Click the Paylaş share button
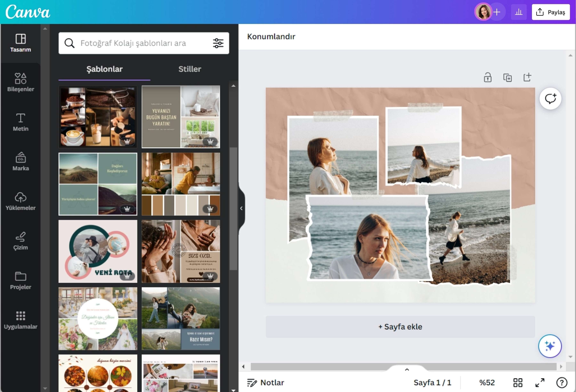This screenshot has width=576, height=392. [x=550, y=12]
